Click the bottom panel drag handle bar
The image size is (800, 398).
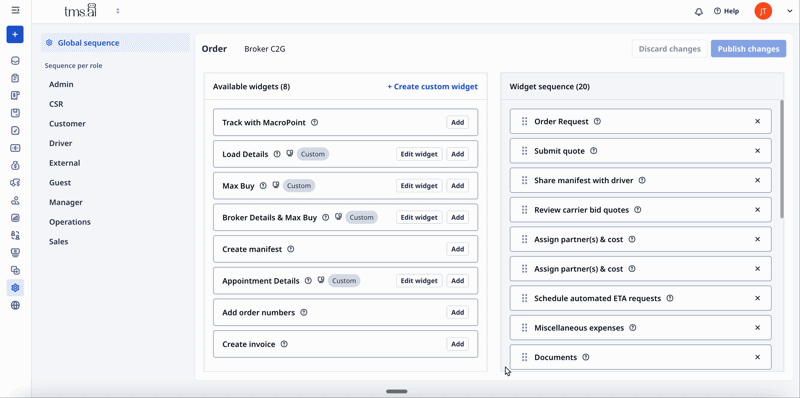[396, 391]
